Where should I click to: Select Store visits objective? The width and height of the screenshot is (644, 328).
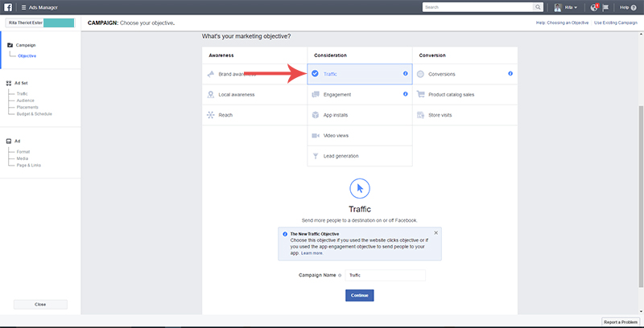(x=465, y=115)
